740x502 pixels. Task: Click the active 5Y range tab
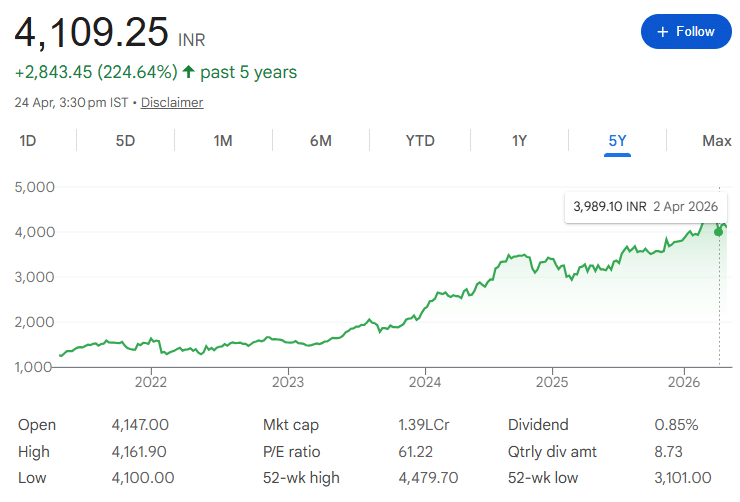[x=617, y=141]
